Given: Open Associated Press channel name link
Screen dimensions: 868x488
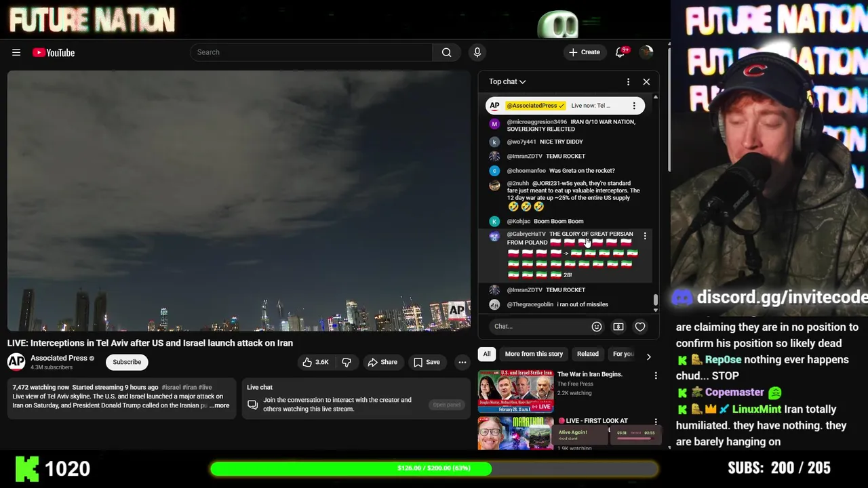Looking at the screenshot, I should pyautogui.click(x=59, y=358).
